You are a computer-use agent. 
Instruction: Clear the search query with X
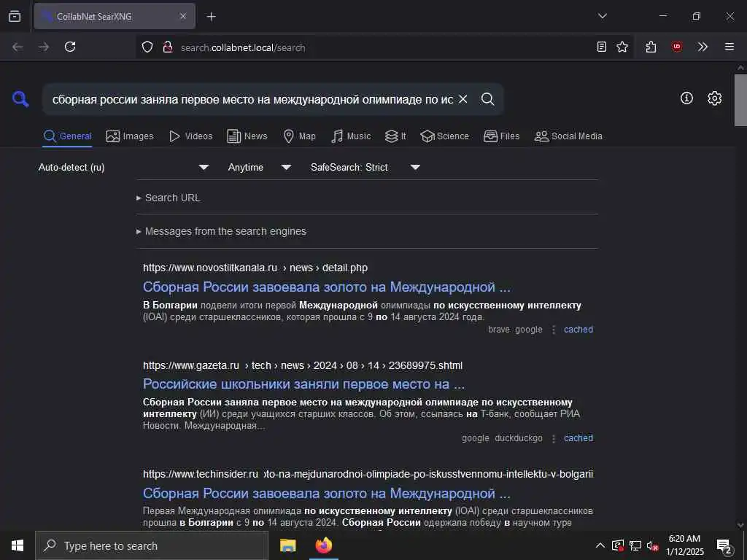(462, 99)
